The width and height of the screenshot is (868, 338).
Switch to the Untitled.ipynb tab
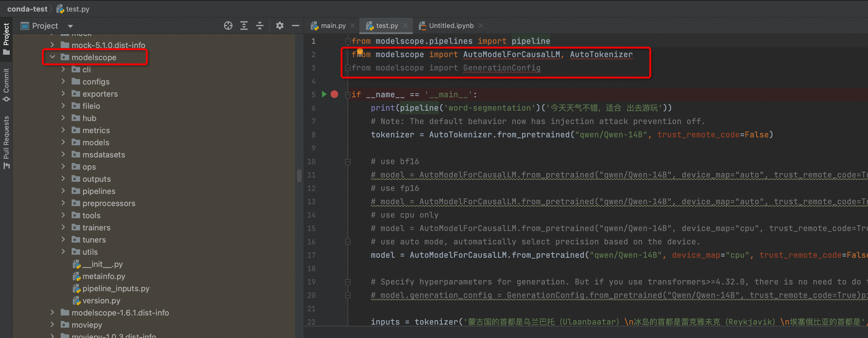(x=450, y=26)
